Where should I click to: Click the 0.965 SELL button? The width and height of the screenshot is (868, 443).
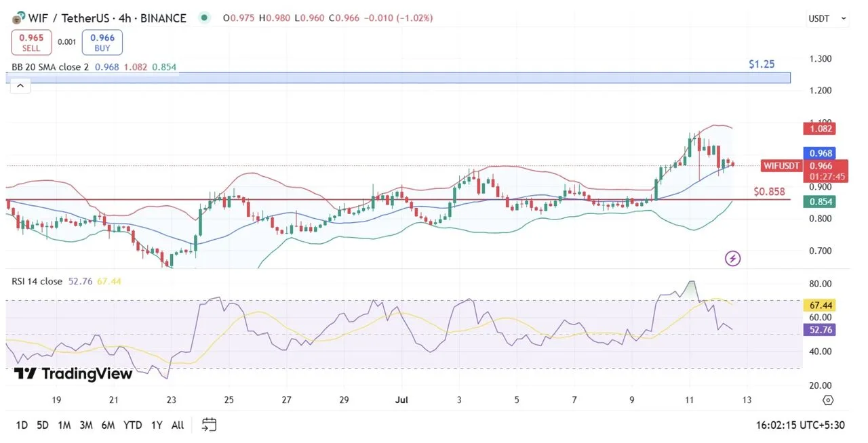tap(31, 42)
